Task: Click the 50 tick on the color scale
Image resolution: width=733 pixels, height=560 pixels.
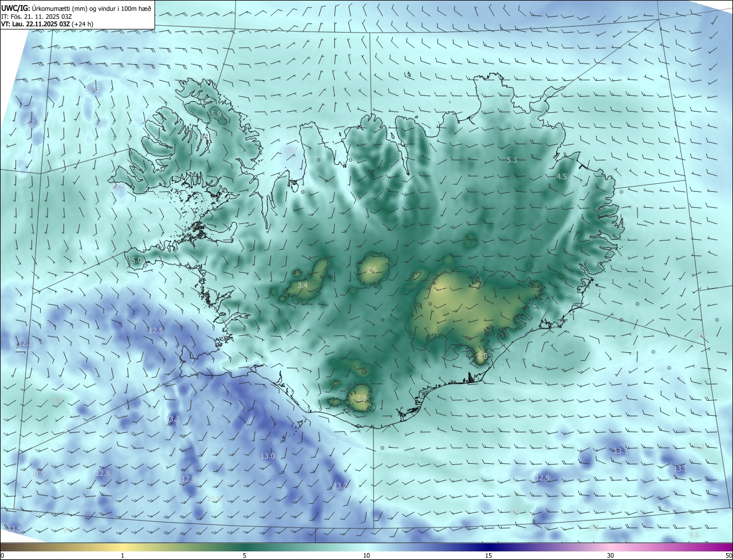Action: [728, 556]
